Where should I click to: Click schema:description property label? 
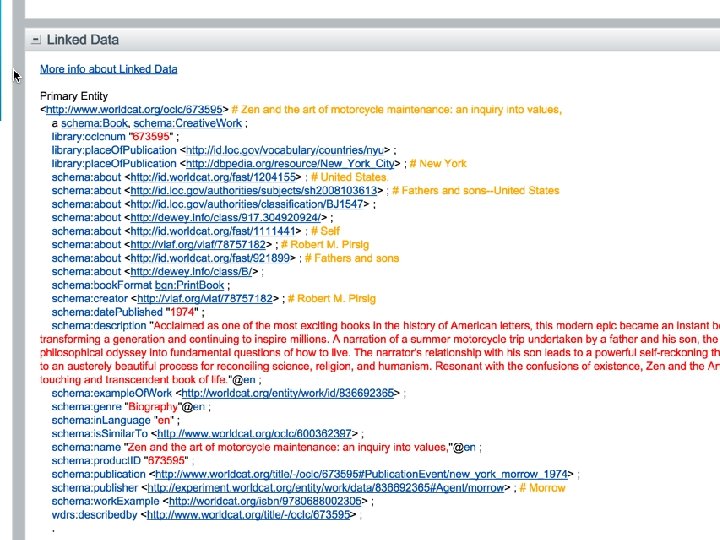[x=99, y=326]
